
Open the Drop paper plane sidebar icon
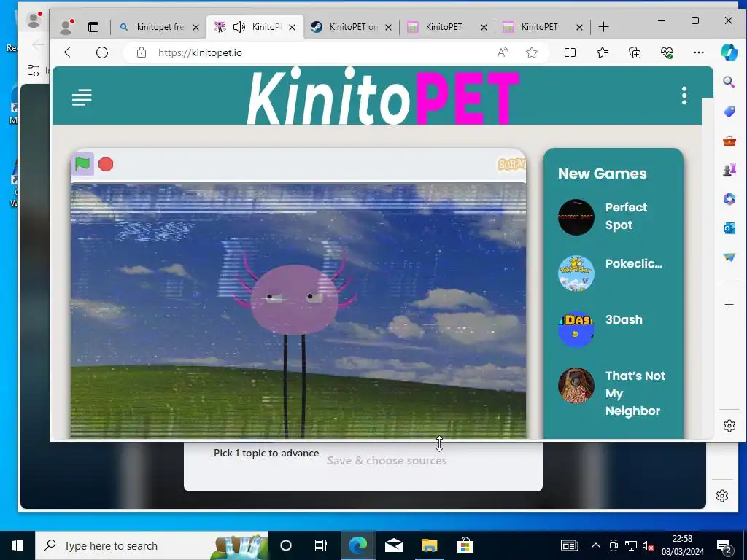pyautogui.click(x=729, y=257)
